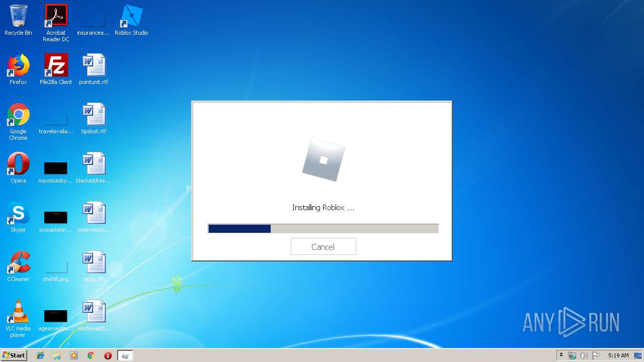Open the Recycle Bin desktop icon

click(x=18, y=20)
